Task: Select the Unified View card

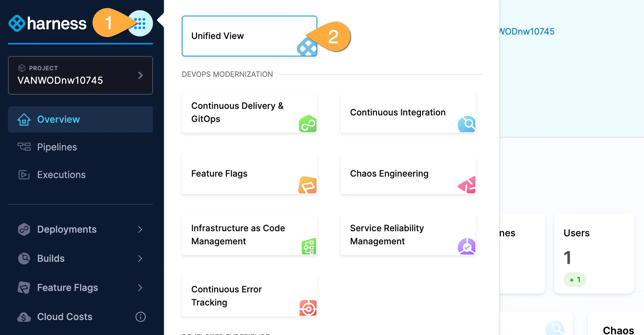Action: (249, 36)
